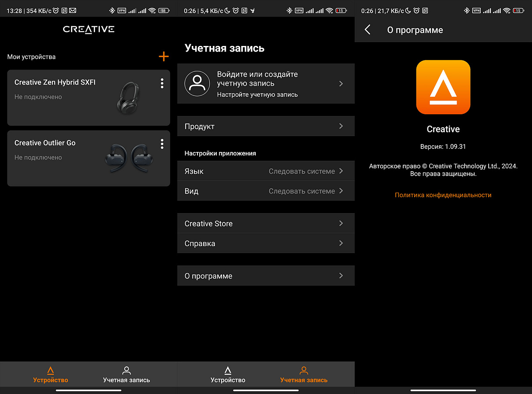This screenshot has width=532, height=394.
Task: Tap the Creative Store label
Action: pyautogui.click(x=208, y=224)
